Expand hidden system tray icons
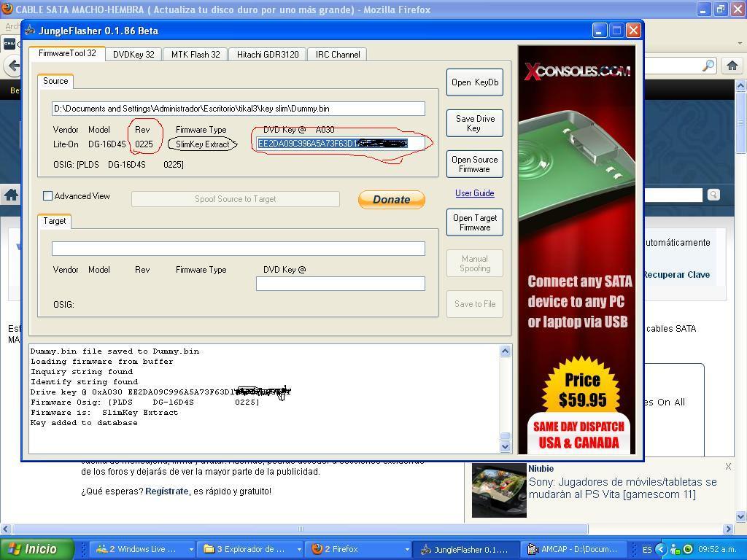Viewport: 747px width, 560px height. 662,549
